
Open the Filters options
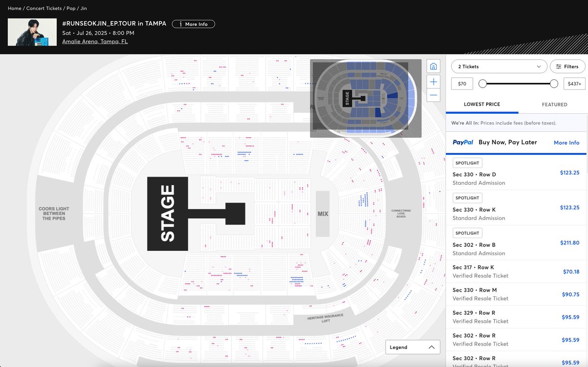(x=567, y=67)
